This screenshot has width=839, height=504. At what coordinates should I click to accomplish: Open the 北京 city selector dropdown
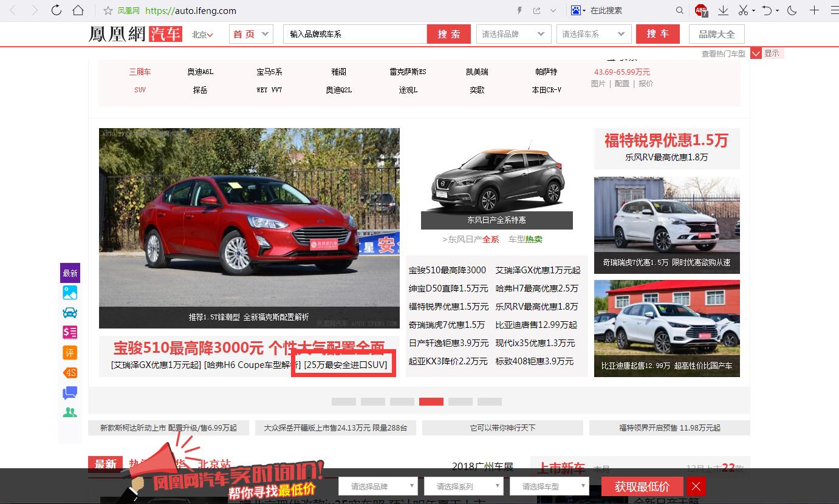tap(202, 35)
